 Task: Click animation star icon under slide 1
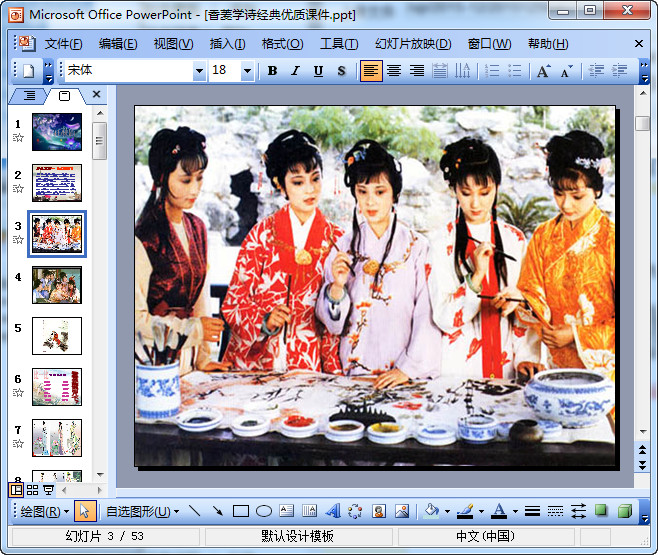[18, 137]
